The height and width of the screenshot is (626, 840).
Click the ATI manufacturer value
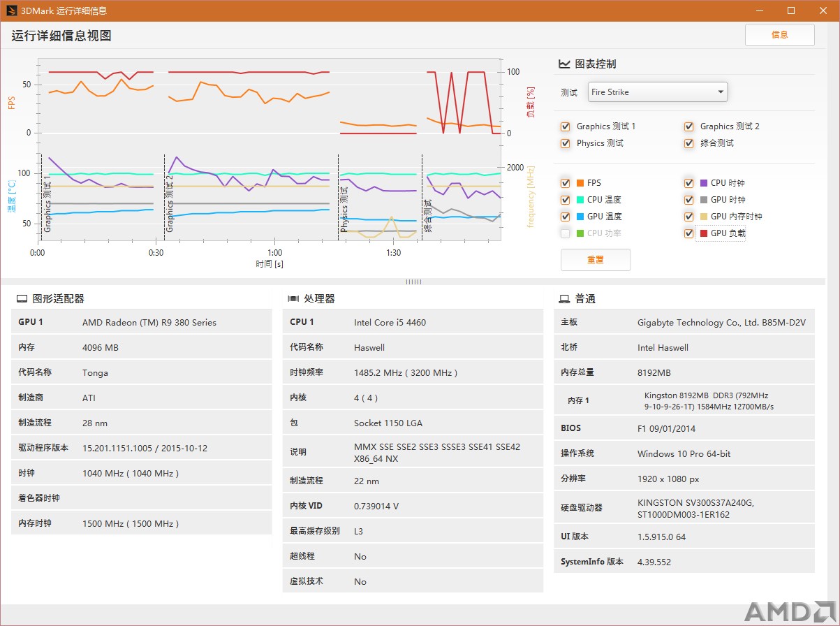tap(89, 398)
